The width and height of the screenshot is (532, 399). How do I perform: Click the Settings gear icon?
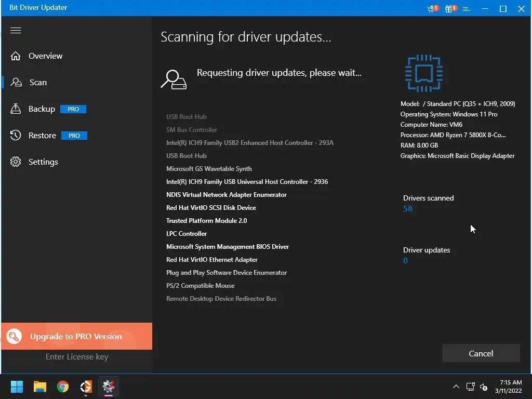point(16,162)
